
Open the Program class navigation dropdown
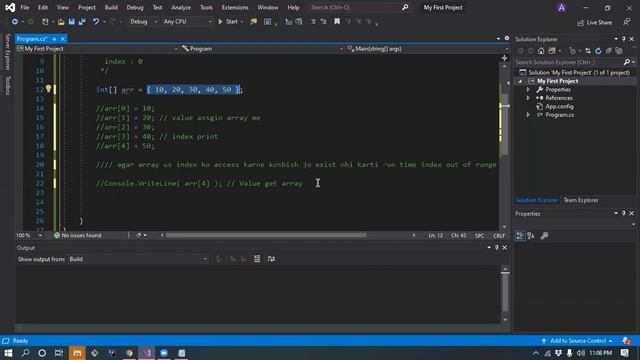click(x=262, y=49)
